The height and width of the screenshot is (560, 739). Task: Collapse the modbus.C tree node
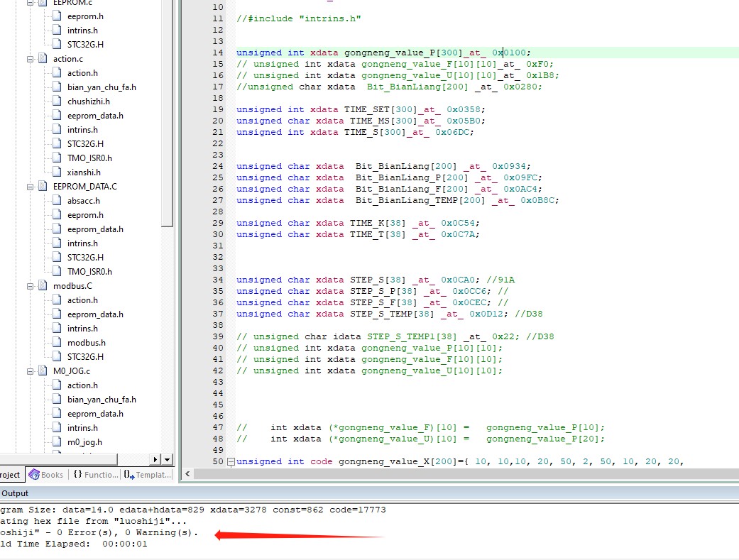coord(30,286)
